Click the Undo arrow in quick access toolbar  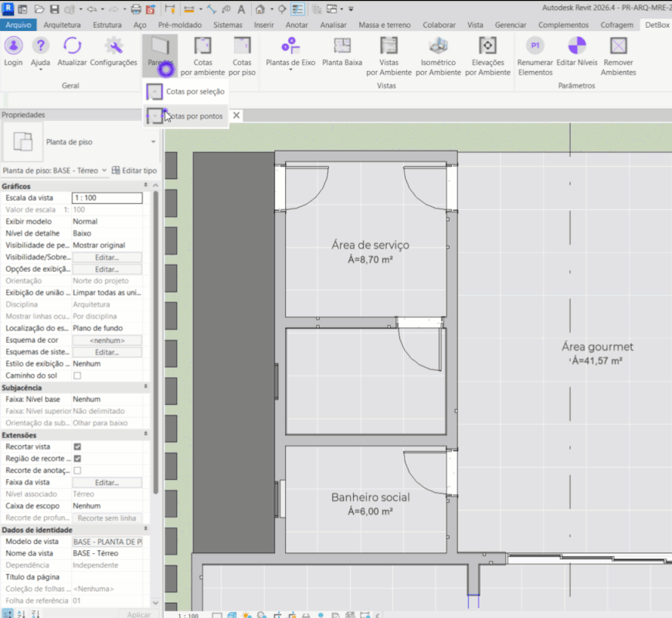[91, 8]
